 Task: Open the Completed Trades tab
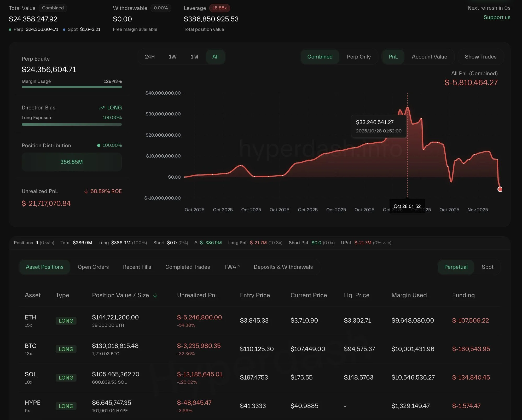point(187,267)
